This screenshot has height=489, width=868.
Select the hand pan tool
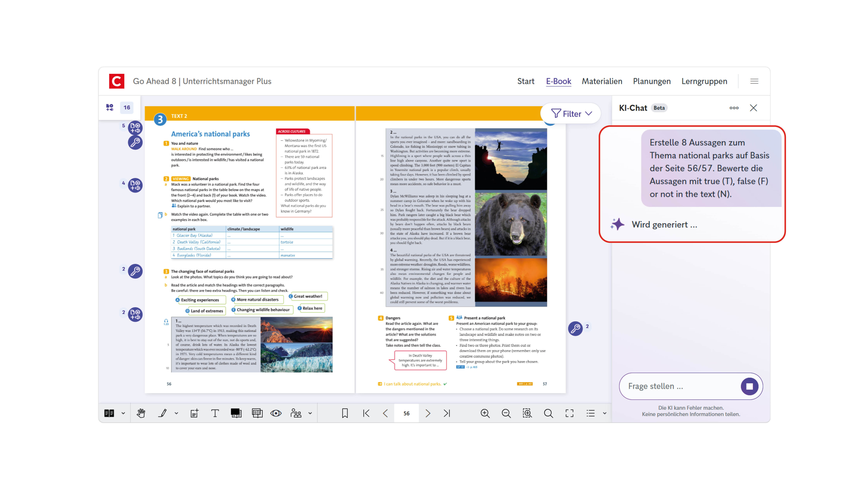tap(141, 413)
